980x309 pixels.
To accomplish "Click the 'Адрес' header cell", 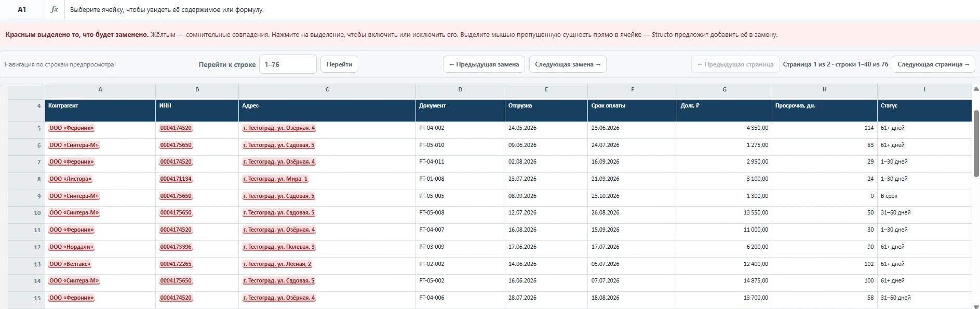I will click(327, 110).
